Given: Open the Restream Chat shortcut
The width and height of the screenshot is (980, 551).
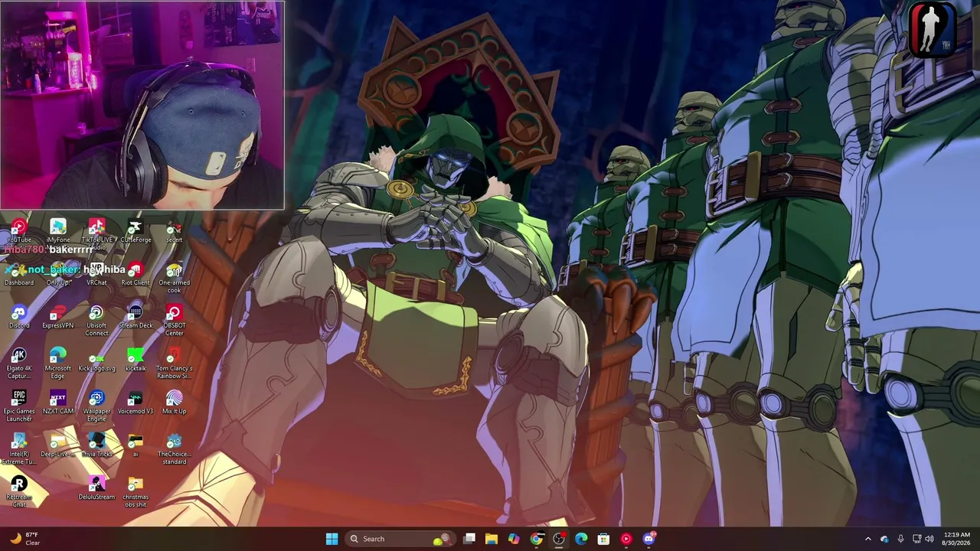Looking at the screenshot, I should coord(19,491).
